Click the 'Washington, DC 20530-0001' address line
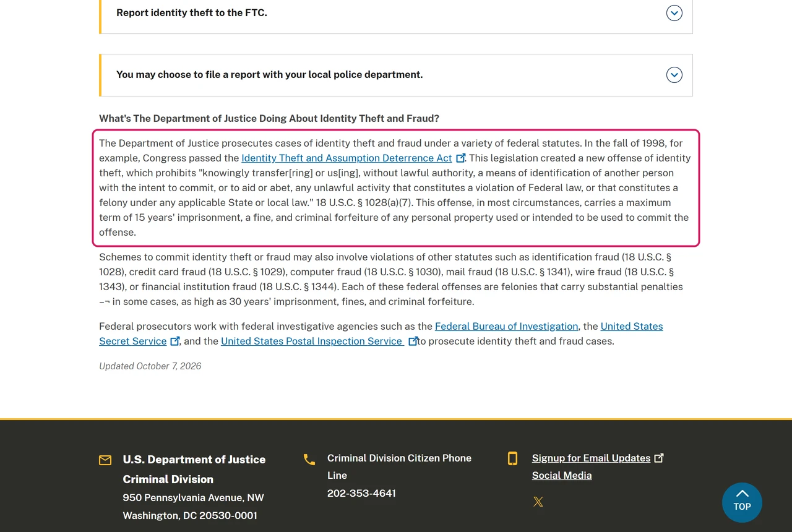This screenshot has width=792, height=532. pos(190,515)
